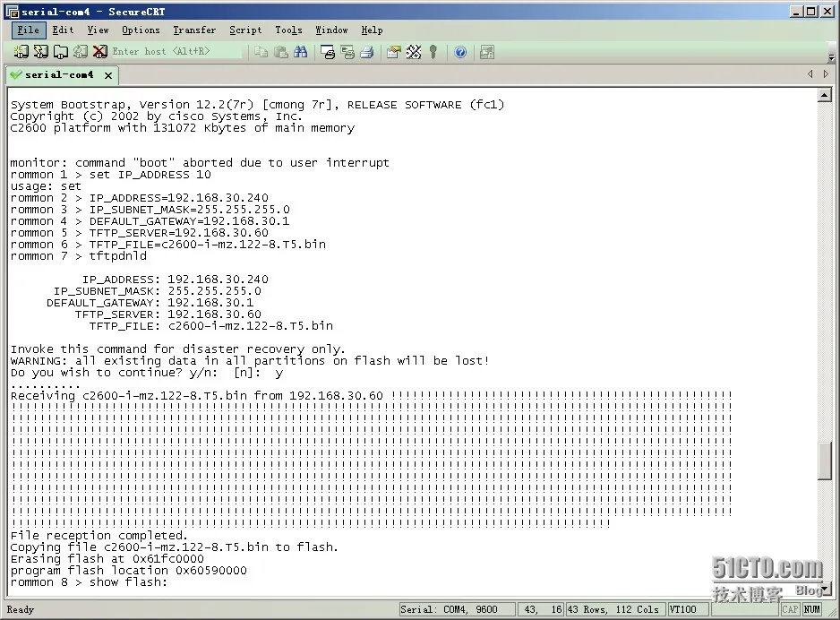Open the Edit menu
Image resolution: width=840 pixels, height=620 pixels.
click(64, 30)
